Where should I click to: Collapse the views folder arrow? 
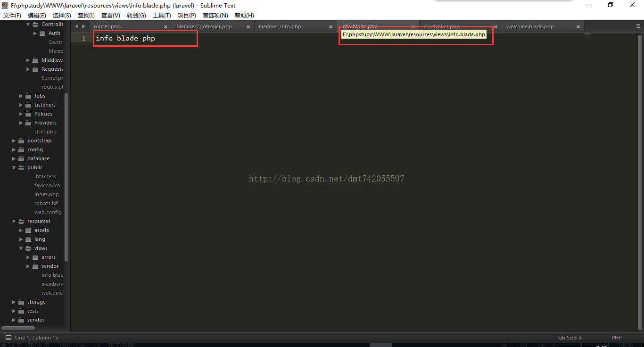click(21, 248)
